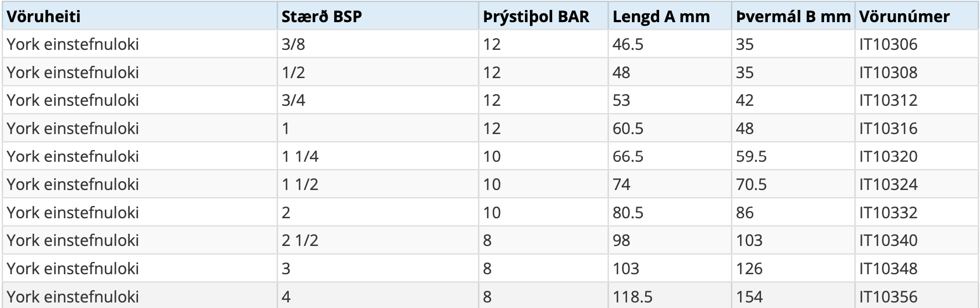
Task: Select product number IT10306
Action: point(889,44)
